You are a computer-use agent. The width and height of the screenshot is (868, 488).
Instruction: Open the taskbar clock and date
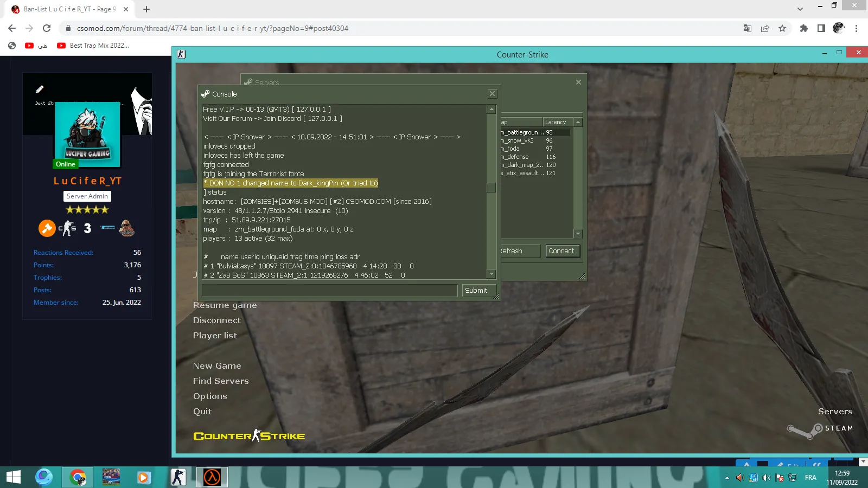click(842, 478)
